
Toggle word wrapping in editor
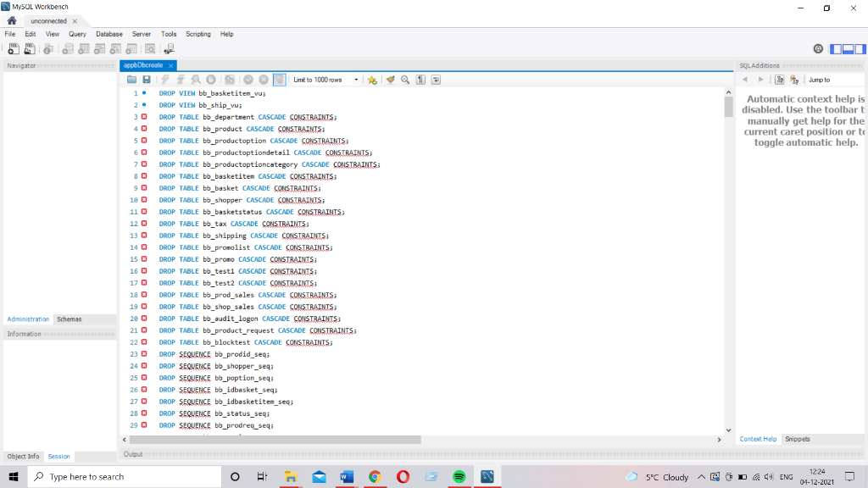pos(437,80)
